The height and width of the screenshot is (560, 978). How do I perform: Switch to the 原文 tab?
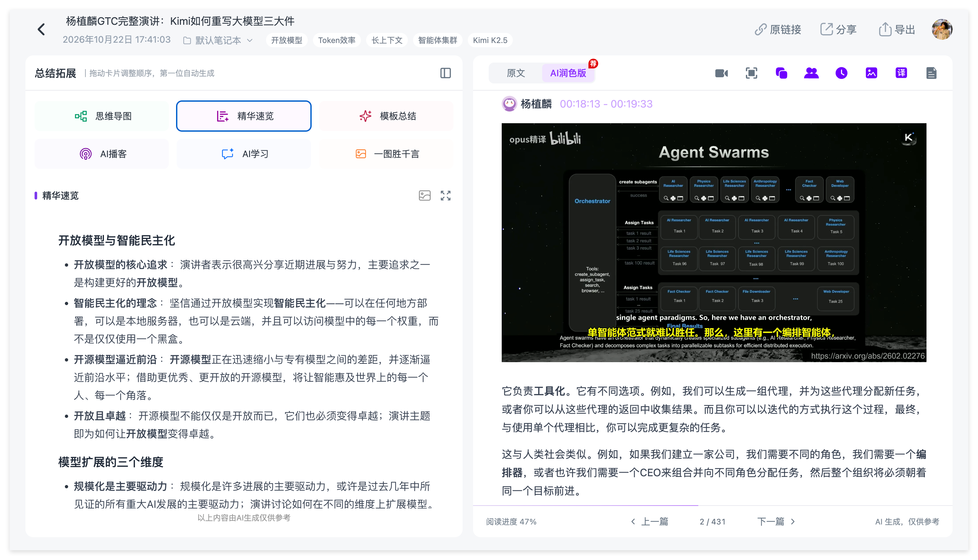click(516, 73)
